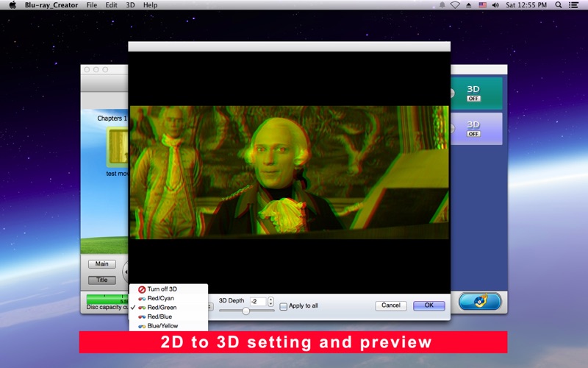Click the Blue/Yellow glasses icon

coord(142,326)
